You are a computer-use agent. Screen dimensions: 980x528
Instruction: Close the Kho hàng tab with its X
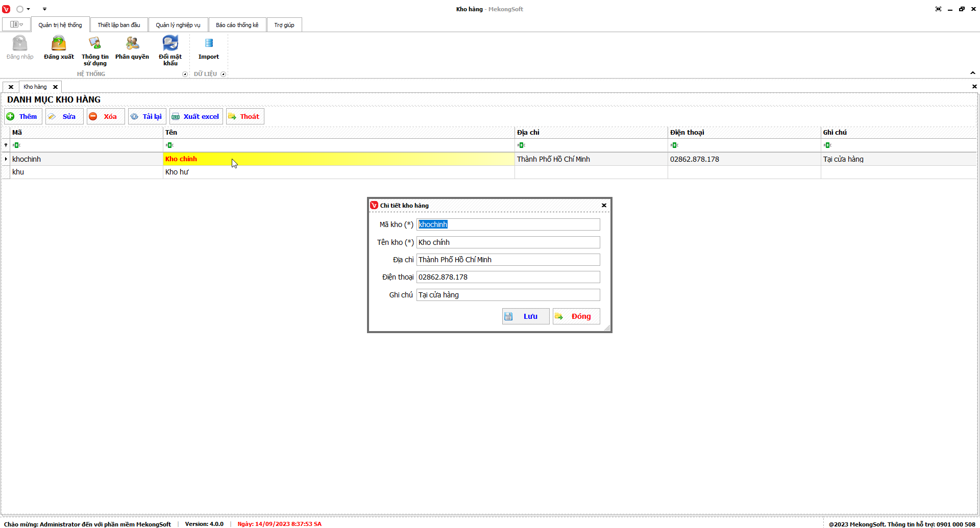pyautogui.click(x=56, y=87)
